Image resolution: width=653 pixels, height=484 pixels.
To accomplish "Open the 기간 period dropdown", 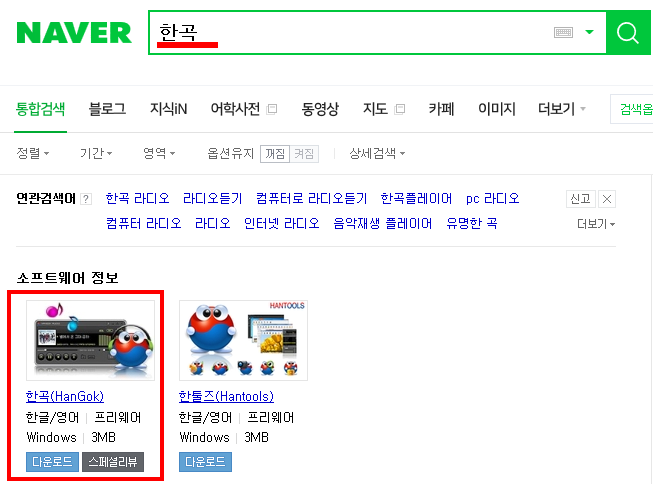I will point(96,153).
